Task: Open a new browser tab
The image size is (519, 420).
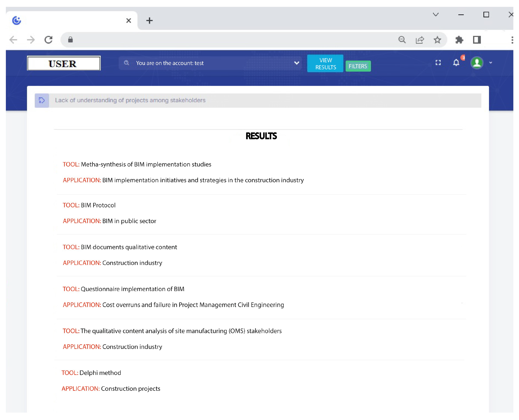Action: pyautogui.click(x=149, y=20)
